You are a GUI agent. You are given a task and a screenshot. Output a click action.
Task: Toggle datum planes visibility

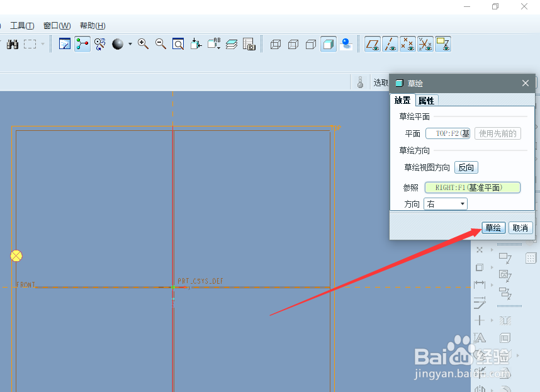coord(373,45)
